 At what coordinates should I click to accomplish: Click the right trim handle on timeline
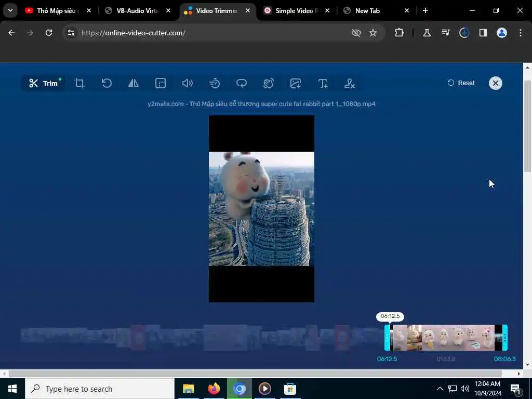tap(505, 338)
